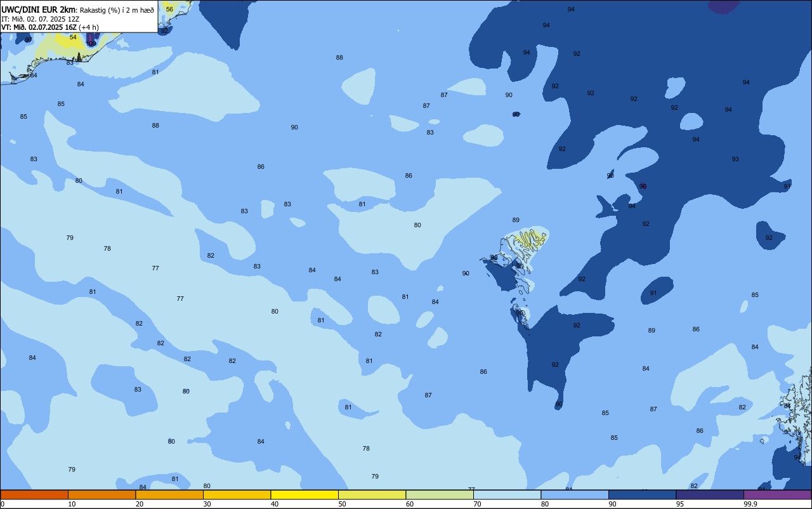The width and height of the screenshot is (812, 509).
Task: Click the '50' legend tick label
Action: pyautogui.click(x=343, y=504)
